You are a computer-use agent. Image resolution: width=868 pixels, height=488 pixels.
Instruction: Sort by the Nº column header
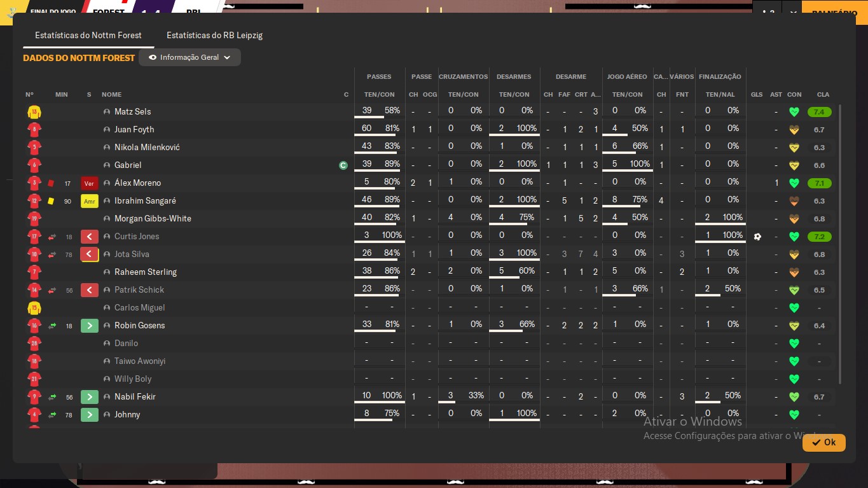point(30,95)
